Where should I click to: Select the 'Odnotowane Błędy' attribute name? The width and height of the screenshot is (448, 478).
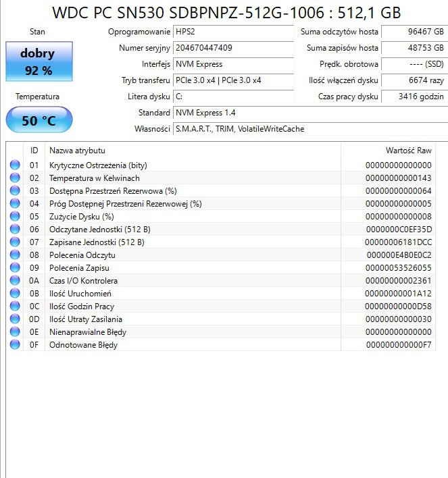tap(83, 345)
